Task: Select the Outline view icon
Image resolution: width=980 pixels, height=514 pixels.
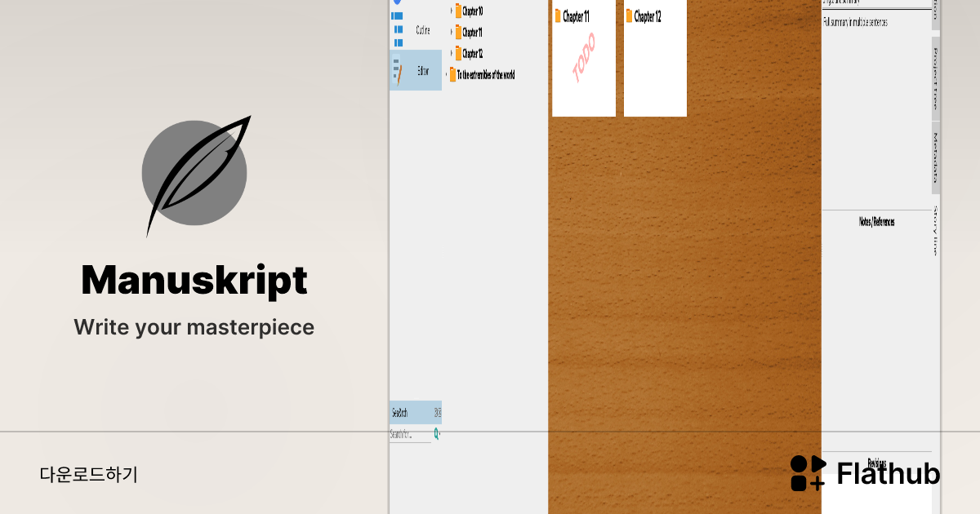Action: 398,30
